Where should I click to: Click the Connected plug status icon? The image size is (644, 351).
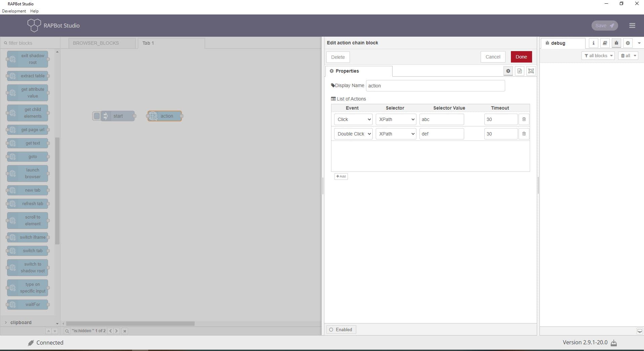31,343
